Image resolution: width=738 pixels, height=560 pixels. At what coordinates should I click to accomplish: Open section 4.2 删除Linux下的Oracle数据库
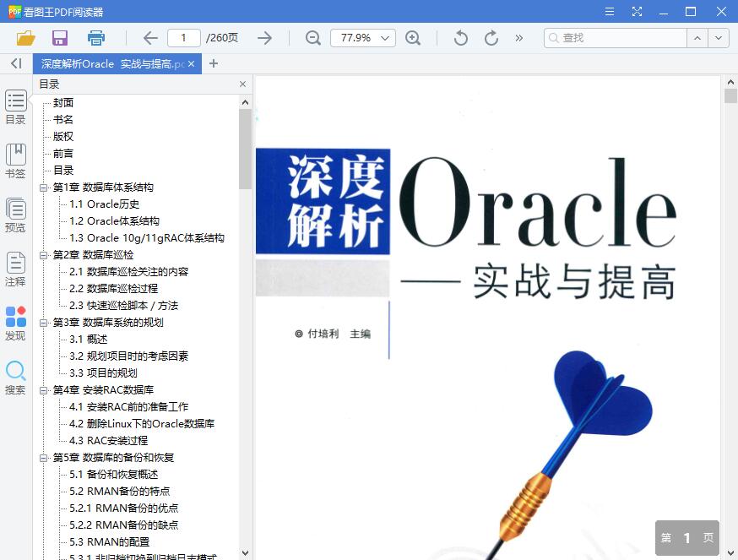pyautogui.click(x=142, y=424)
